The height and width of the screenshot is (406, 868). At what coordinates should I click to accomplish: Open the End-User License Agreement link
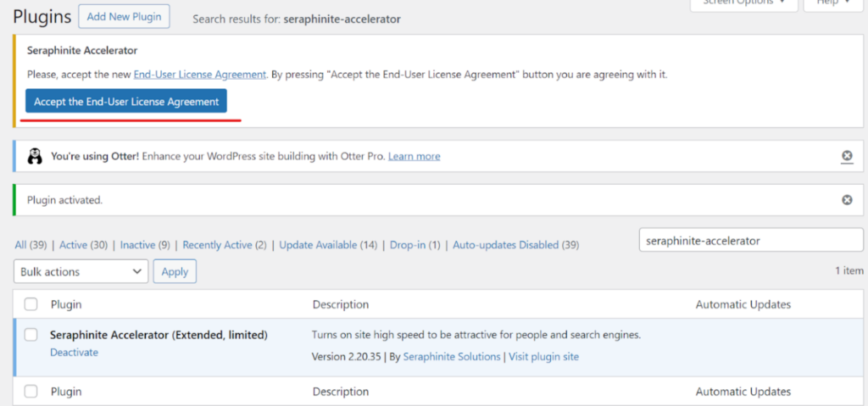tap(200, 75)
